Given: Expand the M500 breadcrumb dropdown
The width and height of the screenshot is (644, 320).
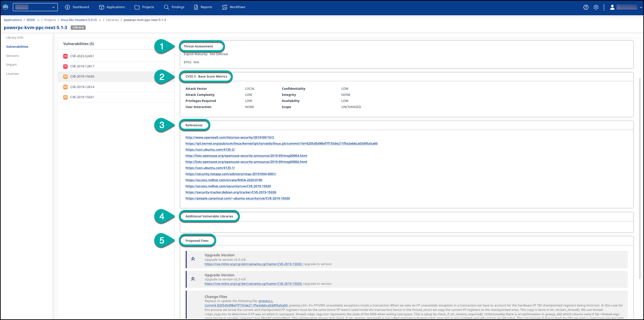Looking at the screenshot, I should tap(38, 20).
